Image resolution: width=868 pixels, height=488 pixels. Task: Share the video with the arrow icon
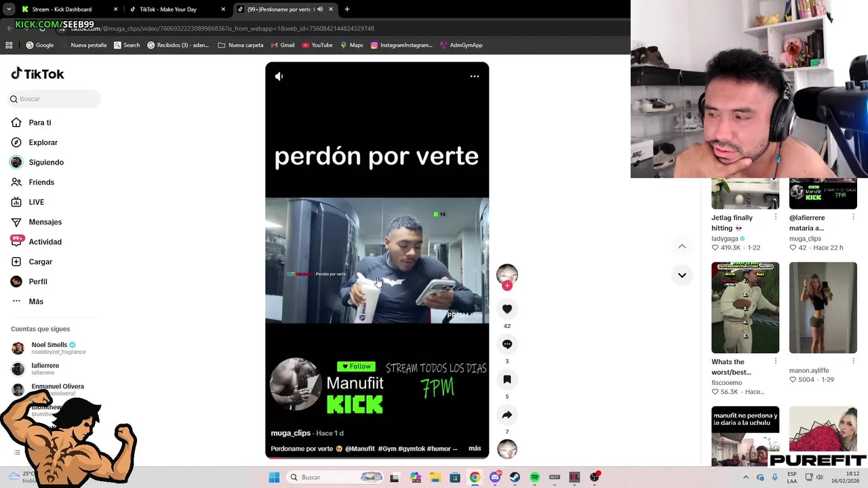pos(507,415)
